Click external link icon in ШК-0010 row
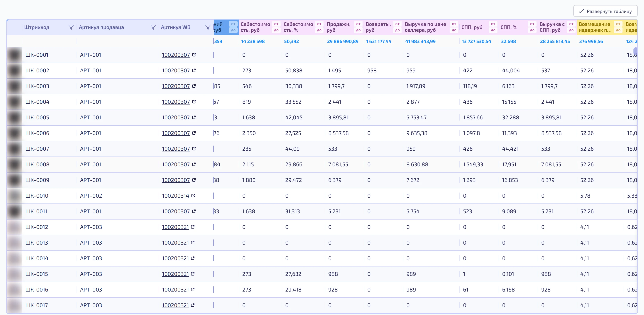644x315 pixels. tap(193, 196)
